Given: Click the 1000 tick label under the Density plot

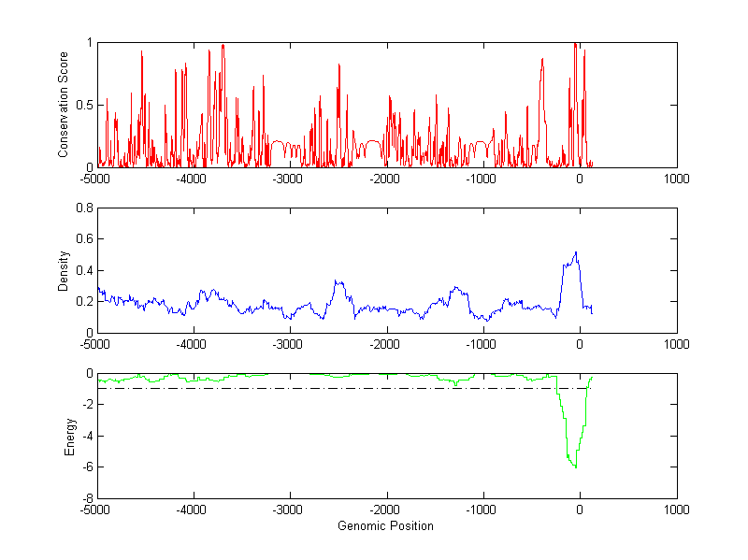Looking at the screenshot, I should [676, 344].
